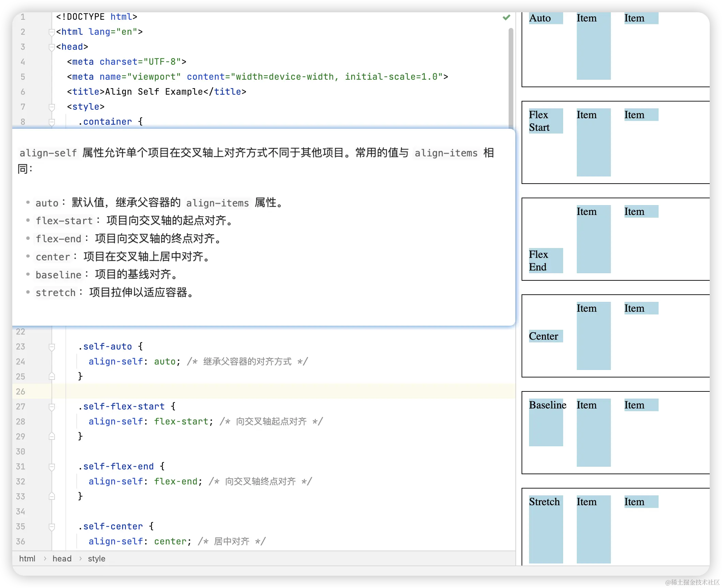
Task: Fold the style block on line 7
Action: click(x=52, y=107)
